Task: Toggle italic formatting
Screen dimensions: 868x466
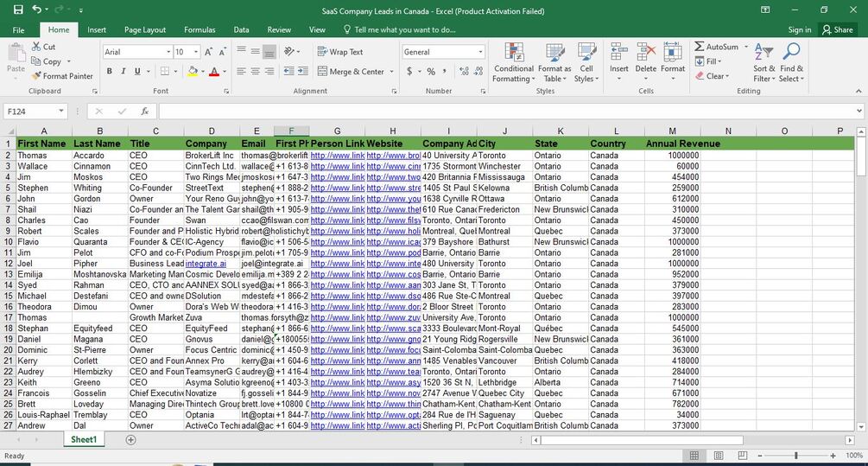Action: (123, 71)
